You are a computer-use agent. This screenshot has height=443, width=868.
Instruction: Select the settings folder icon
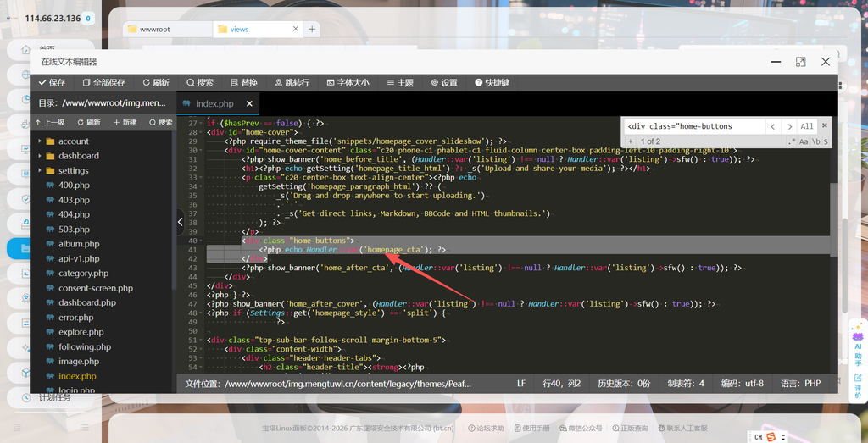(50, 171)
